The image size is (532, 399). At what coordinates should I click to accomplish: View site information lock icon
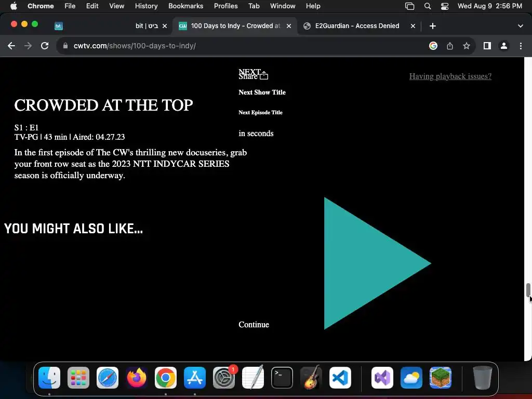(65, 46)
